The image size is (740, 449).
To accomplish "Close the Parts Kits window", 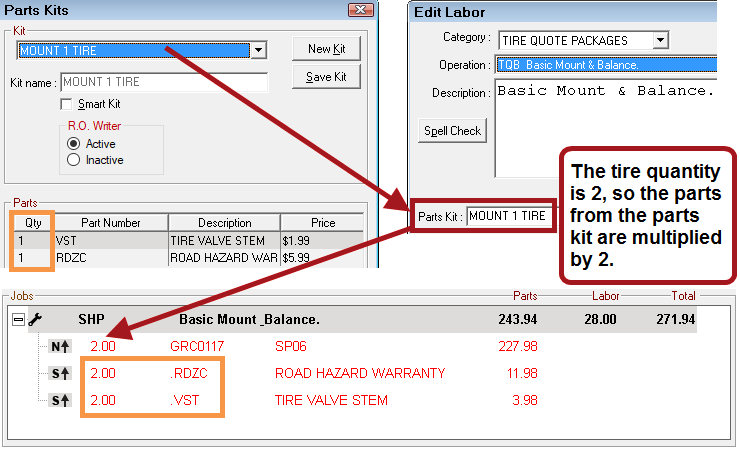I will pos(360,10).
